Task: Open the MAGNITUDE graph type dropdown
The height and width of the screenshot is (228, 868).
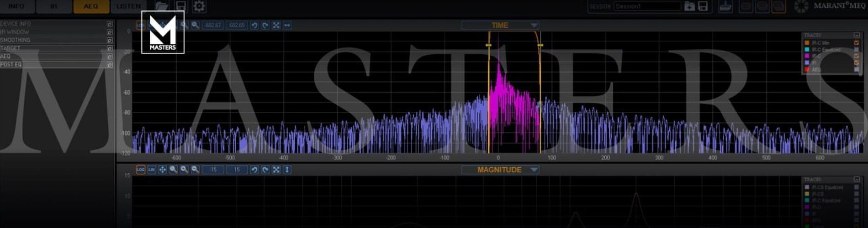Action: click(x=534, y=170)
